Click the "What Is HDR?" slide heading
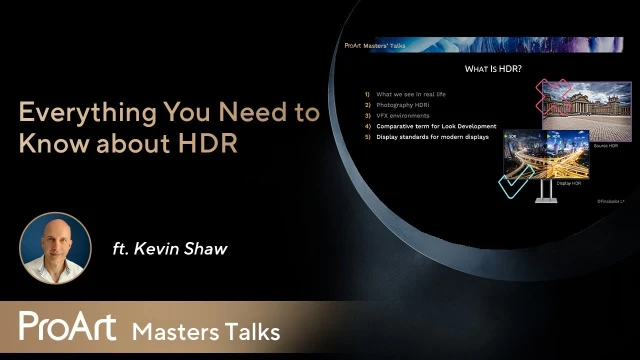Screen dimensions: 640x360 [x=493, y=69]
